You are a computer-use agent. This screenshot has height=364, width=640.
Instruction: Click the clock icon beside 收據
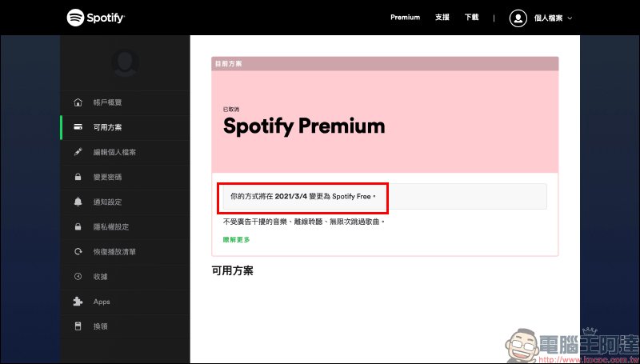[78, 277]
